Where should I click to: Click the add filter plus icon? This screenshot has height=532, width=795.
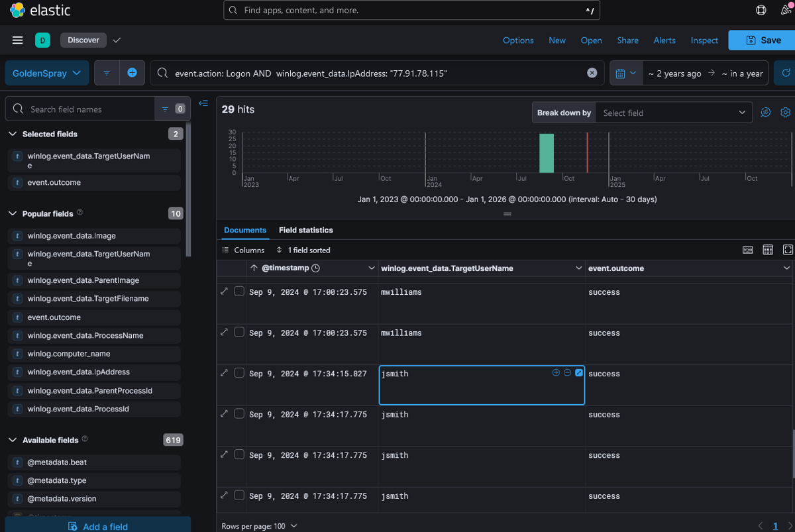pos(132,73)
